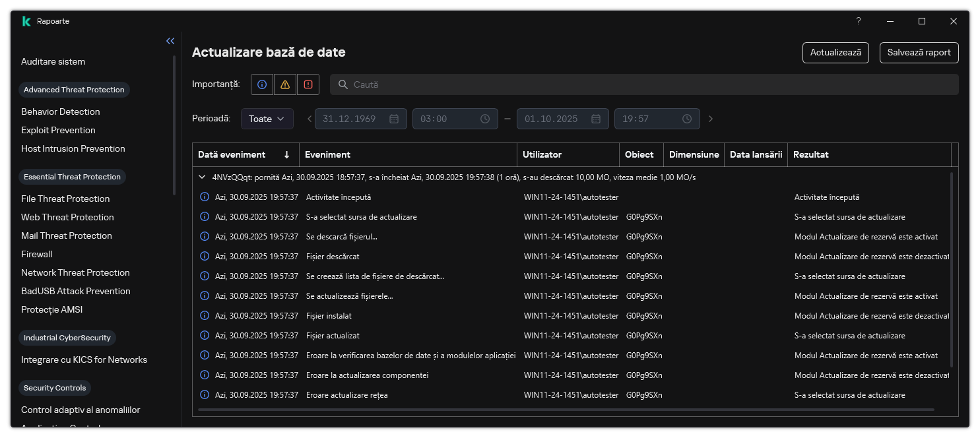Click the previous period arrow icon
This screenshot has width=980, height=438.
coord(310,119)
